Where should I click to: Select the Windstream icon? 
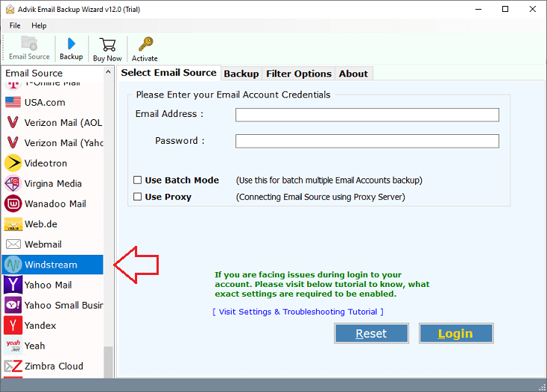coord(13,265)
